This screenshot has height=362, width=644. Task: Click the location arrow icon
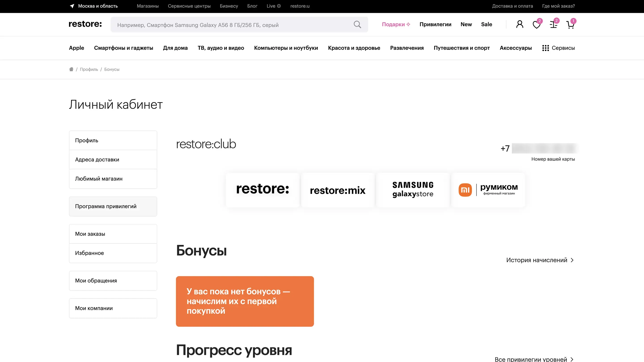coord(72,6)
